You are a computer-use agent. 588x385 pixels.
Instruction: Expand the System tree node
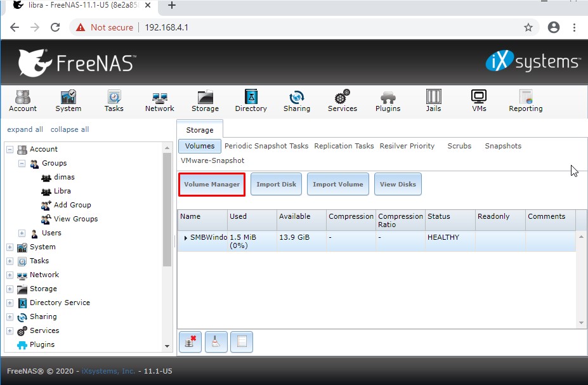point(10,247)
